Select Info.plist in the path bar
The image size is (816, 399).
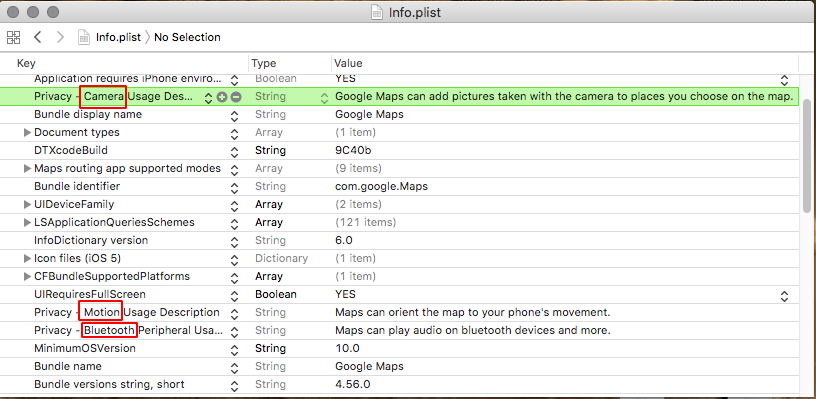click(118, 37)
